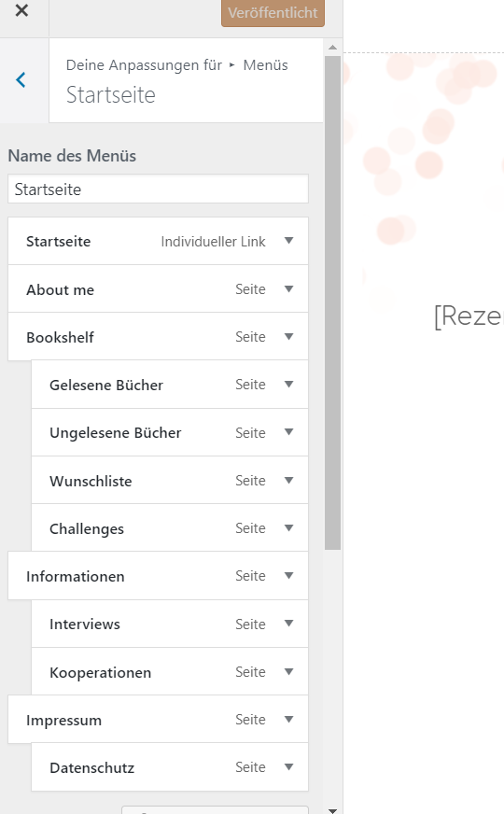Select the Interviews menu item
504x814 pixels.
(x=170, y=624)
